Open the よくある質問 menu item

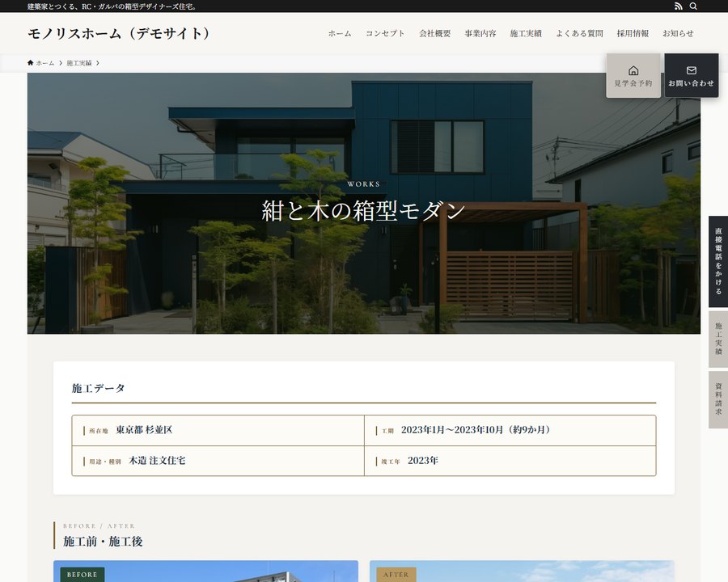579,33
